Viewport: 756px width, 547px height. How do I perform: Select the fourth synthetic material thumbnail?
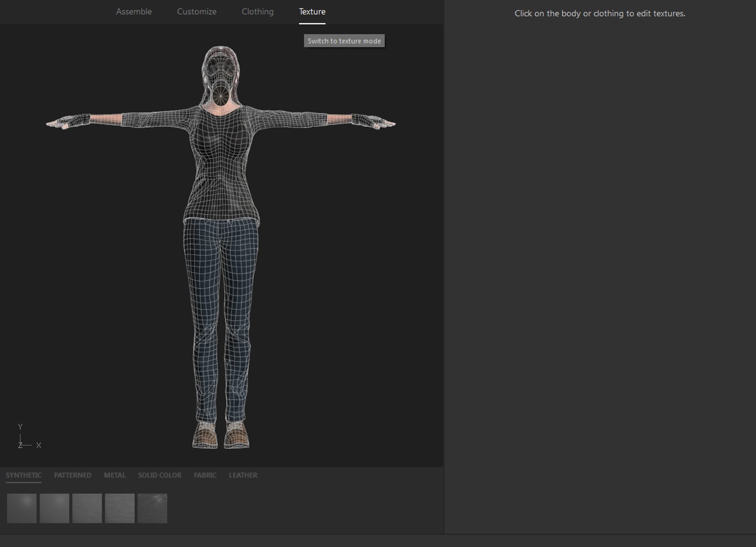click(x=120, y=508)
